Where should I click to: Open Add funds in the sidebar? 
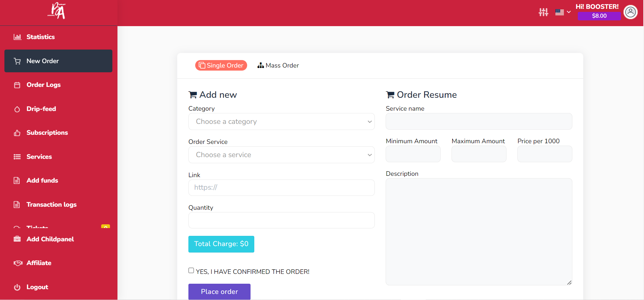coord(42,181)
